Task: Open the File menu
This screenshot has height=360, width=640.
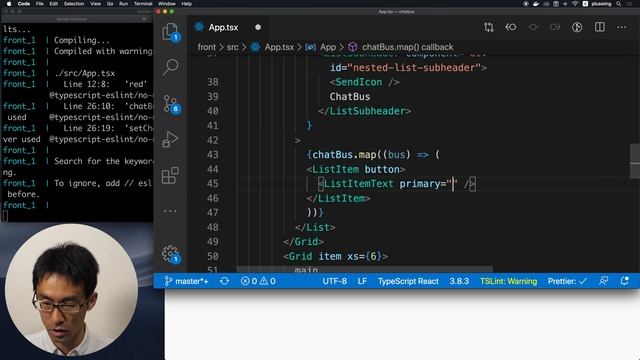Action: tap(40, 4)
